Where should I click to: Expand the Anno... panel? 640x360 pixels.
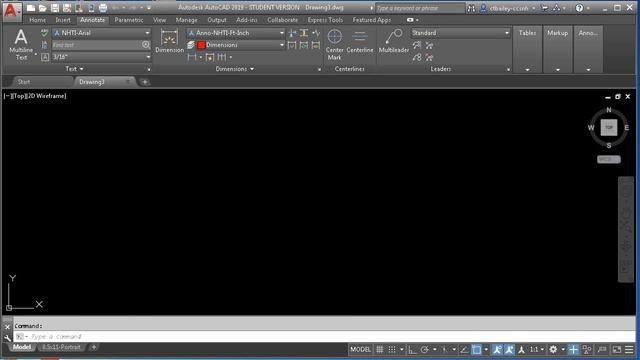(588, 50)
